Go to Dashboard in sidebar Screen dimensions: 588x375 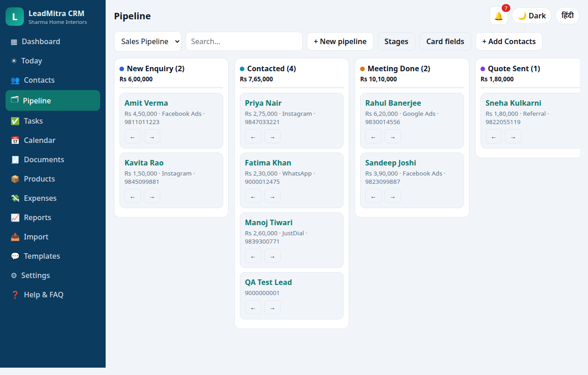tap(53, 41)
